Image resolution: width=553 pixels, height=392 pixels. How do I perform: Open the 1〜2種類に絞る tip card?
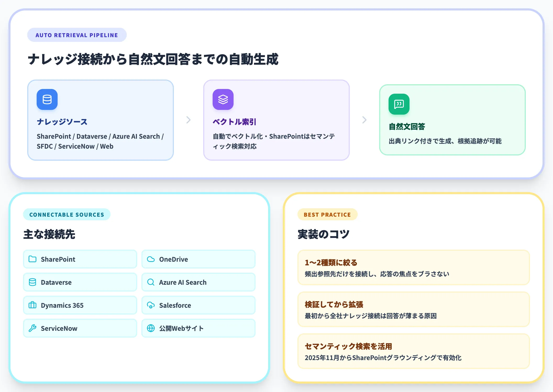click(414, 267)
